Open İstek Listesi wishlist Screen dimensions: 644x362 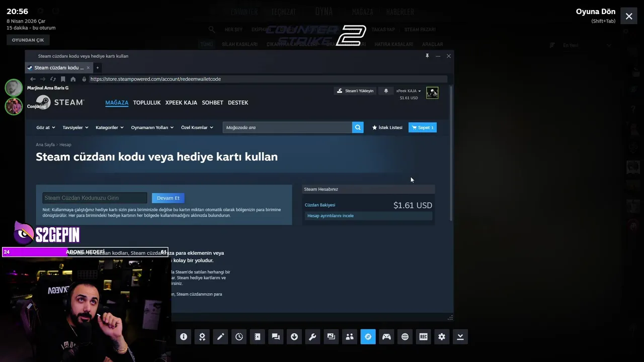click(387, 128)
